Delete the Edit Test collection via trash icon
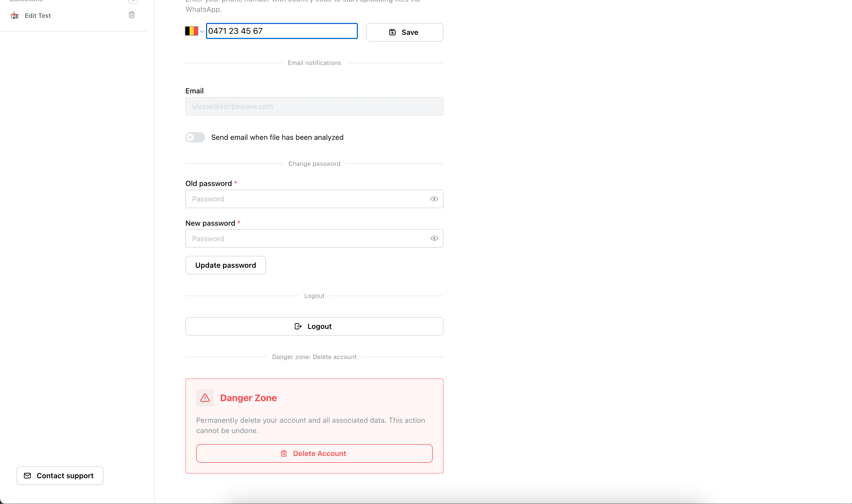This screenshot has height=504, width=852. (132, 15)
